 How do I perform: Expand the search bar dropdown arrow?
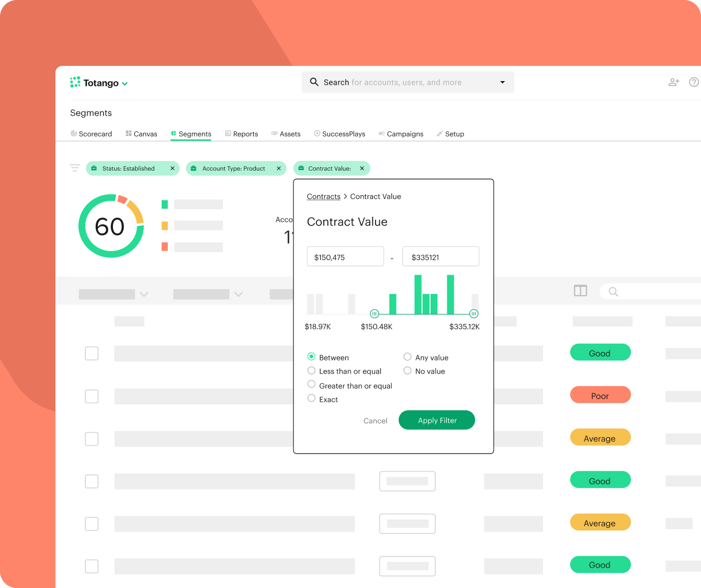coord(503,82)
